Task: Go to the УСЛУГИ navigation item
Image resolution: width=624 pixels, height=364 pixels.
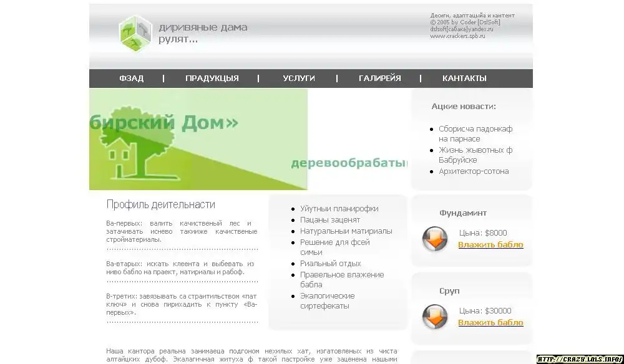Action: [x=298, y=79]
